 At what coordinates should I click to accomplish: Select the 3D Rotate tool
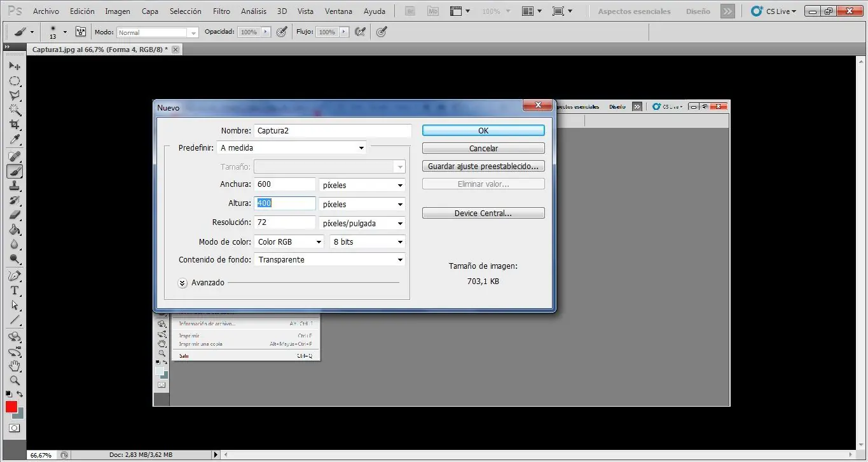point(14,337)
